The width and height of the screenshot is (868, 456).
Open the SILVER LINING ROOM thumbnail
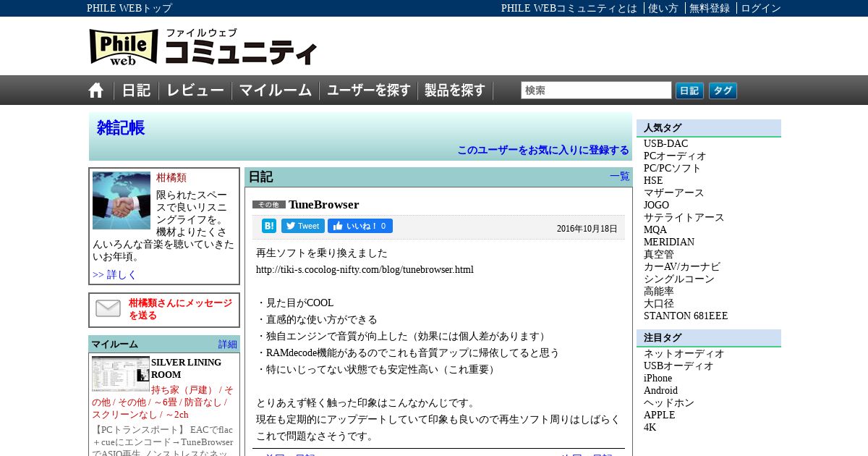coord(121,373)
